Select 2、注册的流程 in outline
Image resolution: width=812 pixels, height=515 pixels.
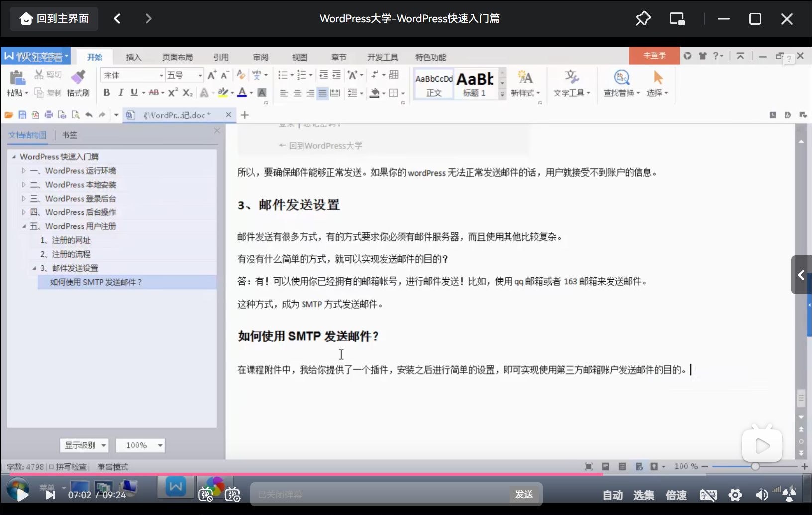pos(65,254)
